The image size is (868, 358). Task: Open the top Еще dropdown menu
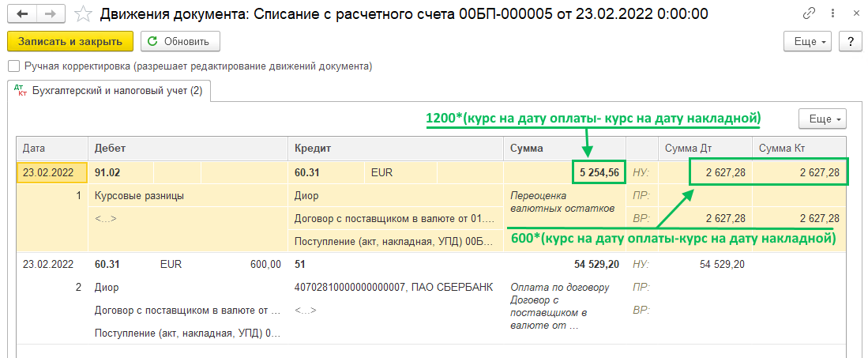coord(807,41)
